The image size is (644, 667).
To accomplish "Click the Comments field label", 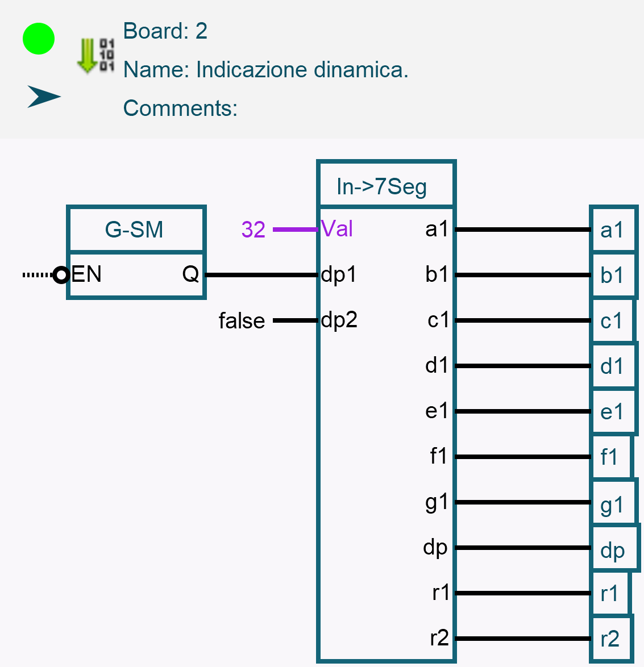I will pos(180,108).
